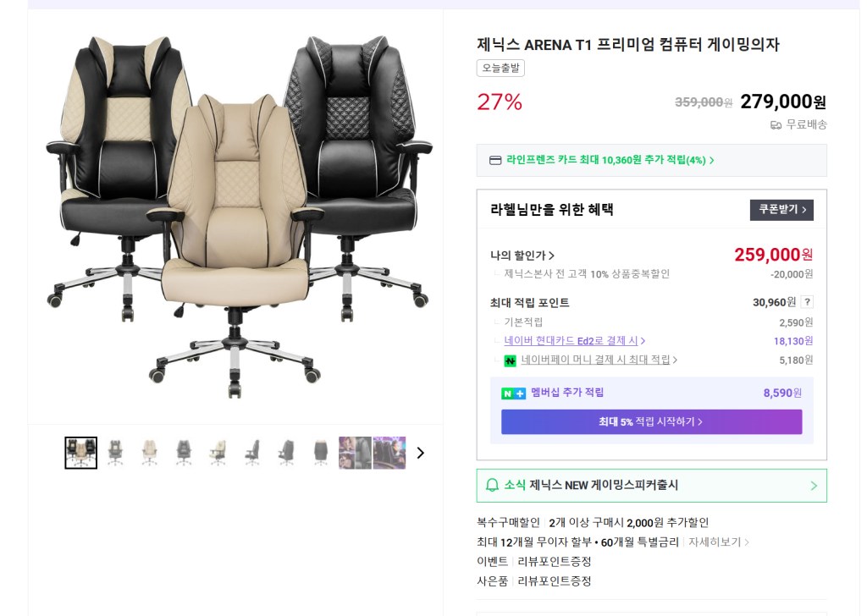Click the card icon next to 라인프렌즈 카드
This screenshot has width=867, height=616.
(495, 160)
